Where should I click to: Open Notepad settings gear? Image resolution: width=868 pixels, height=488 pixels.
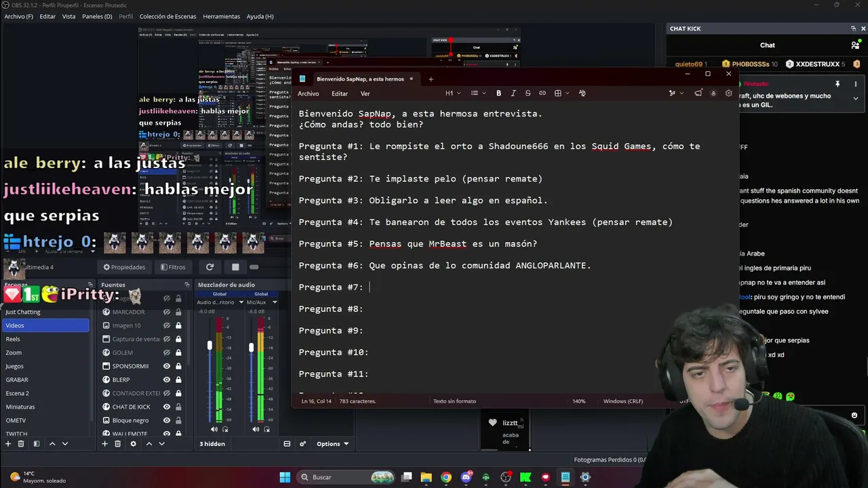729,93
